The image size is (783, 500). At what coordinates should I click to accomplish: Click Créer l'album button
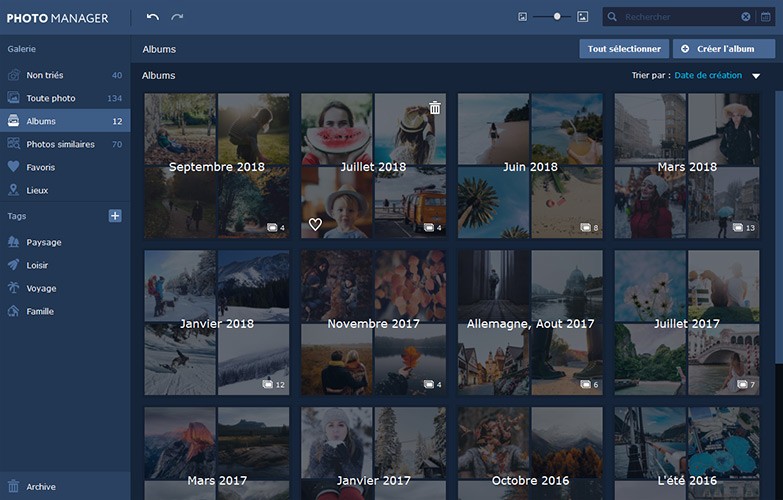point(724,49)
